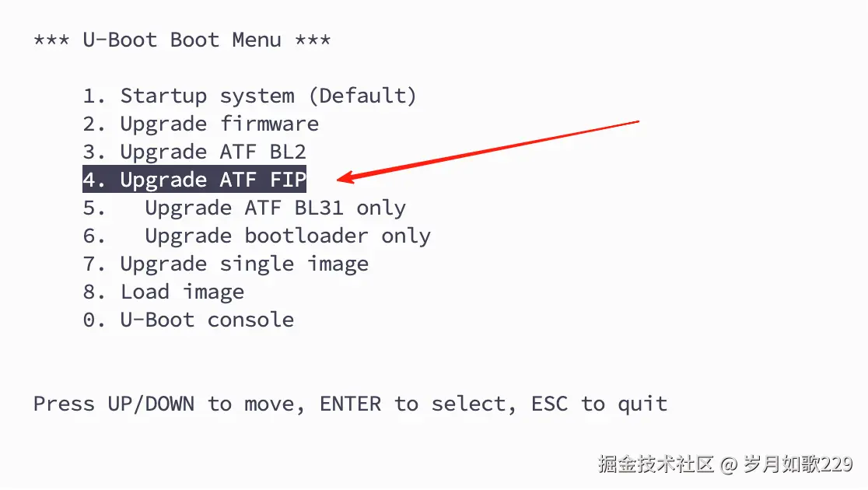The image size is (868, 490).
Task: Click the 岁月如歌229 author watermark
Action: (798, 464)
